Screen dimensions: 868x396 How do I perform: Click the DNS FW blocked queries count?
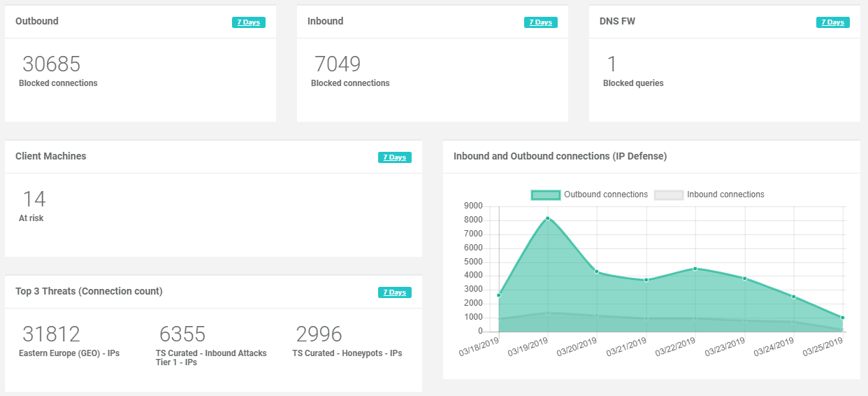(612, 64)
